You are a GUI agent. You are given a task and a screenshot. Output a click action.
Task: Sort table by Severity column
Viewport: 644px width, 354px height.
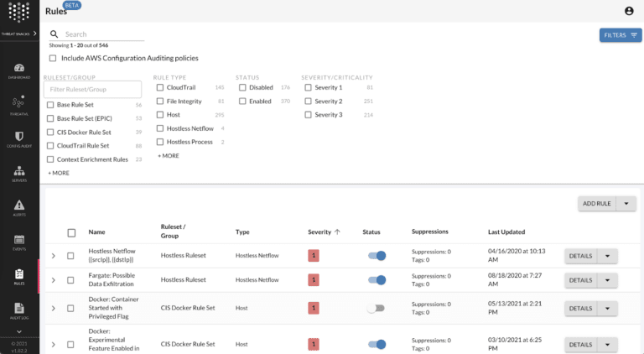(x=323, y=232)
